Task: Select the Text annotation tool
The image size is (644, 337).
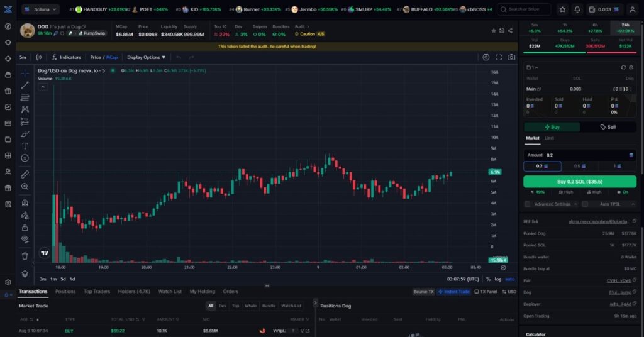Action: click(x=25, y=146)
